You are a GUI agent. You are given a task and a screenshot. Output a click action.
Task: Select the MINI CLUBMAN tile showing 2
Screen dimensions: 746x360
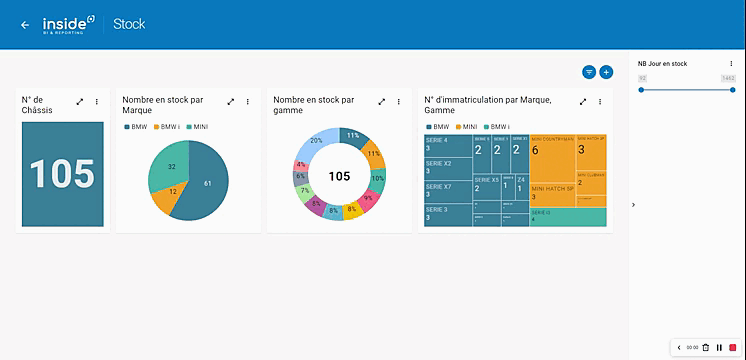click(x=591, y=183)
